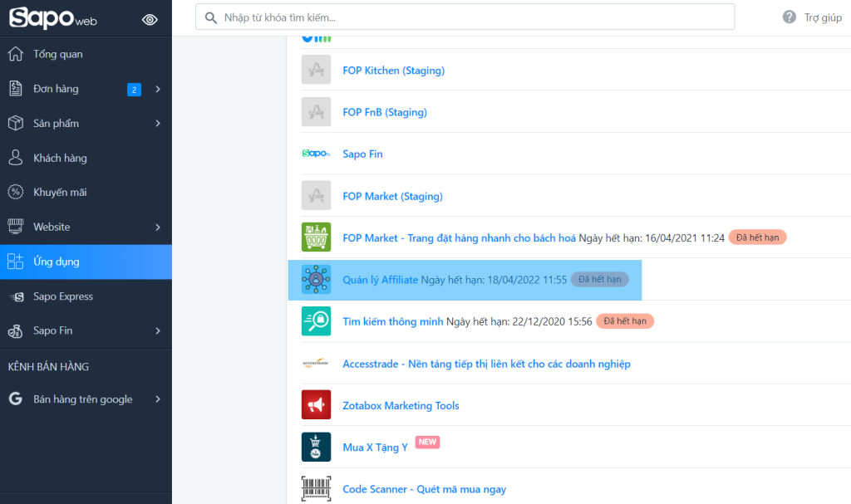Click the Sapo Fin app logo in the list
Viewport: 851px width, 504px height.
pos(316,154)
